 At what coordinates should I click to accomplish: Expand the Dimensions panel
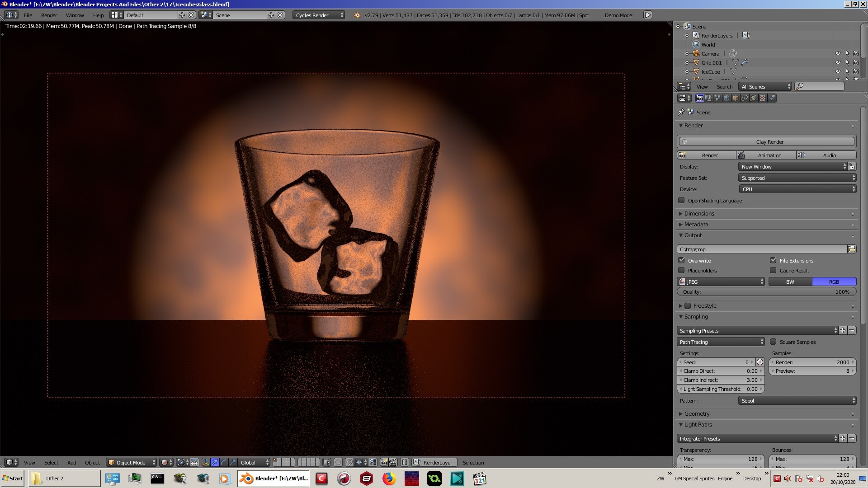[x=699, y=213]
